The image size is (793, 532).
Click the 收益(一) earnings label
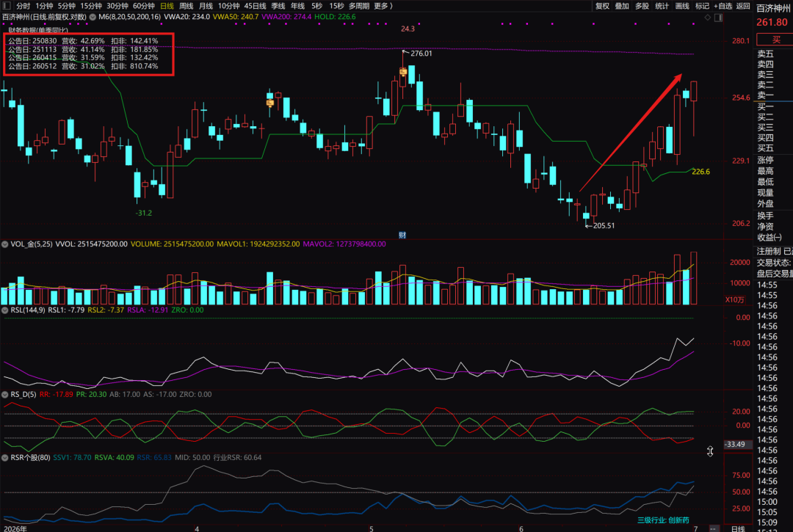(770, 238)
